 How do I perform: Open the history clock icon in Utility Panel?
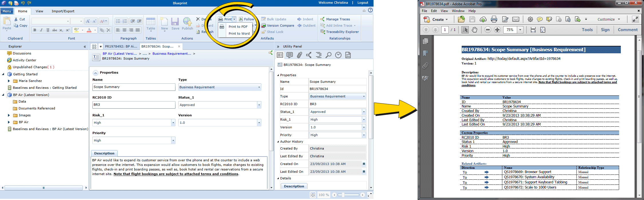click(x=338, y=55)
